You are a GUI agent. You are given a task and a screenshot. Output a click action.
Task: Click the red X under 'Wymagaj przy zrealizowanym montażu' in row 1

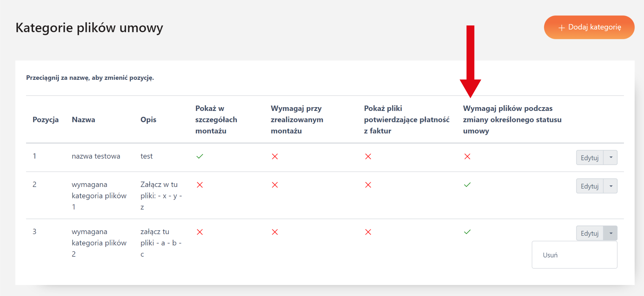[x=275, y=156]
